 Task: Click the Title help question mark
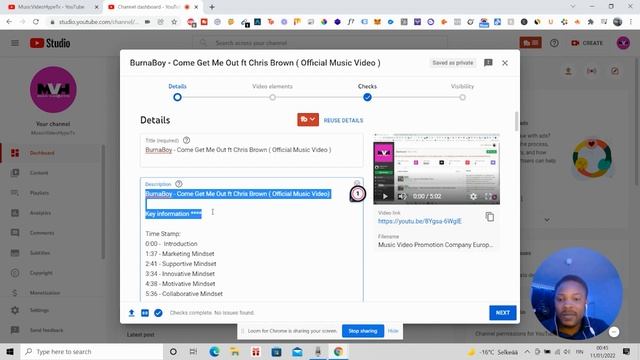(187, 140)
